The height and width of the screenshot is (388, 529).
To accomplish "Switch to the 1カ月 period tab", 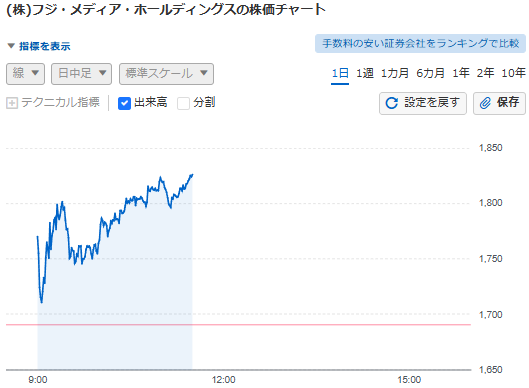I will coord(395,73).
